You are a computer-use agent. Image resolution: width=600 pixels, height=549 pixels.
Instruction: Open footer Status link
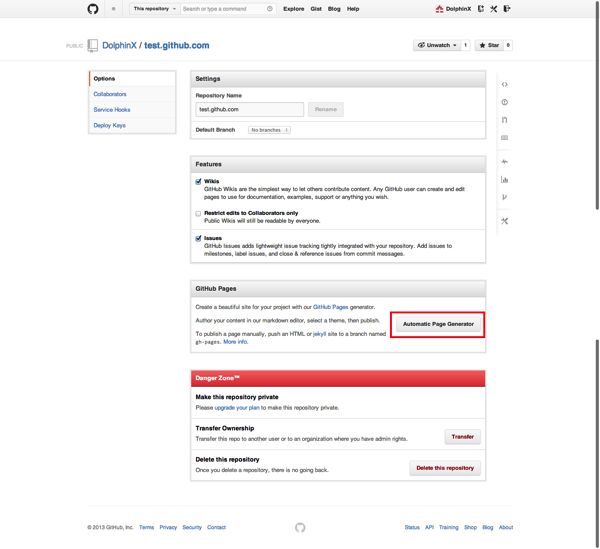tap(412, 527)
